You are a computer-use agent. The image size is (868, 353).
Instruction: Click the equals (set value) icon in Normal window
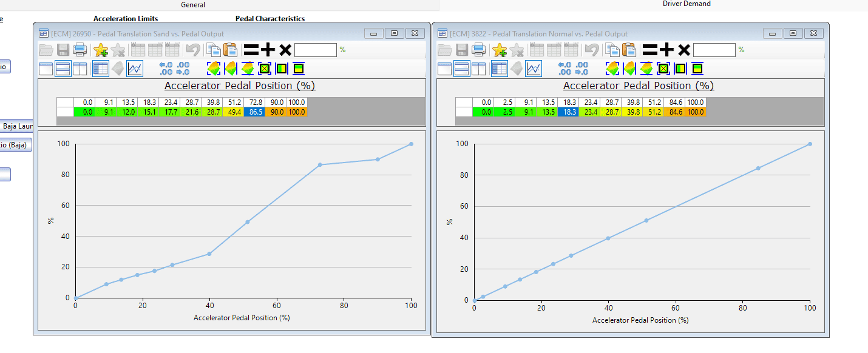649,50
